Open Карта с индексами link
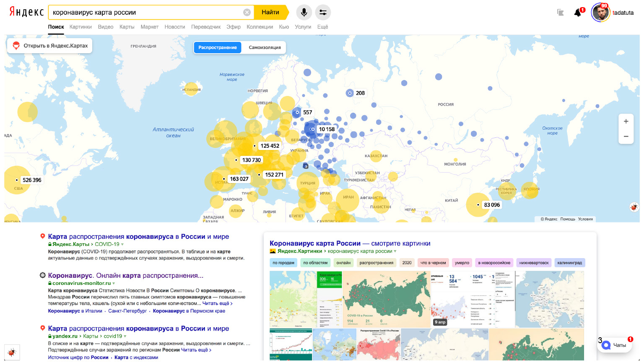This screenshot has width=644, height=362. 136,357
